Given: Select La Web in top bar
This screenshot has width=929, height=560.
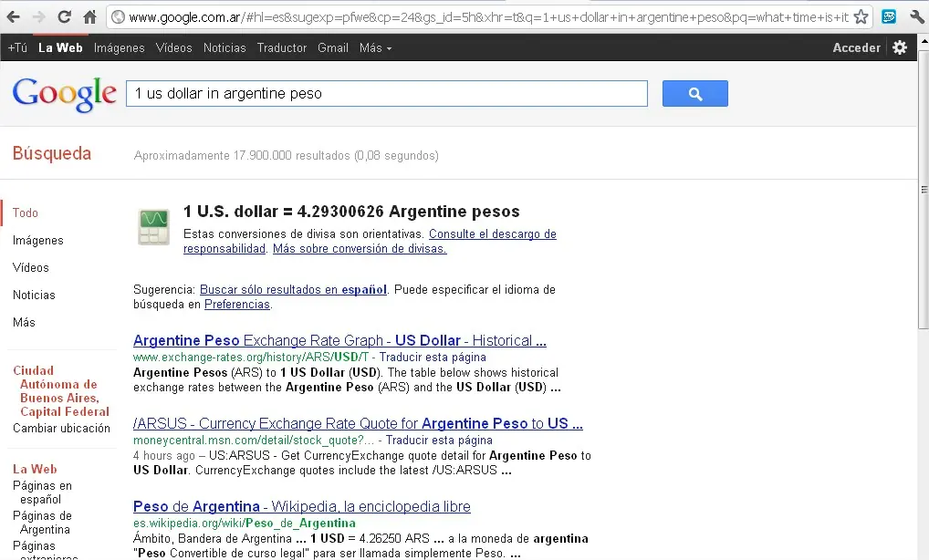Looking at the screenshot, I should [60, 48].
